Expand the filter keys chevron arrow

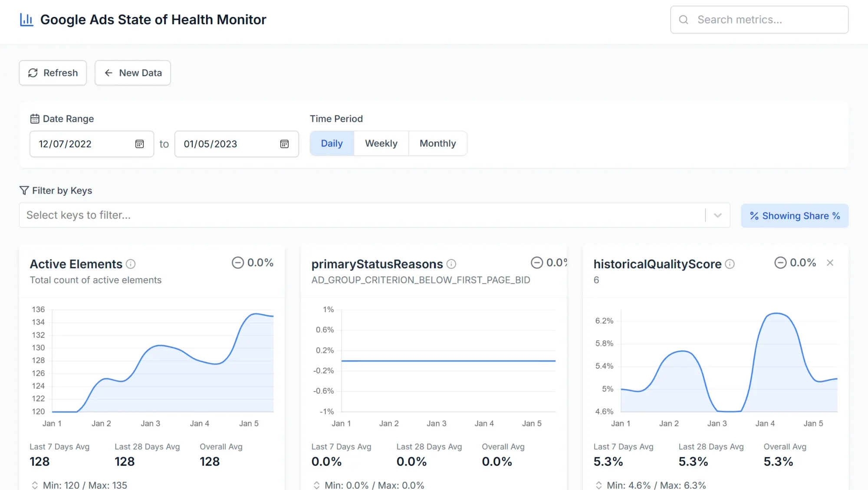(717, 215)
